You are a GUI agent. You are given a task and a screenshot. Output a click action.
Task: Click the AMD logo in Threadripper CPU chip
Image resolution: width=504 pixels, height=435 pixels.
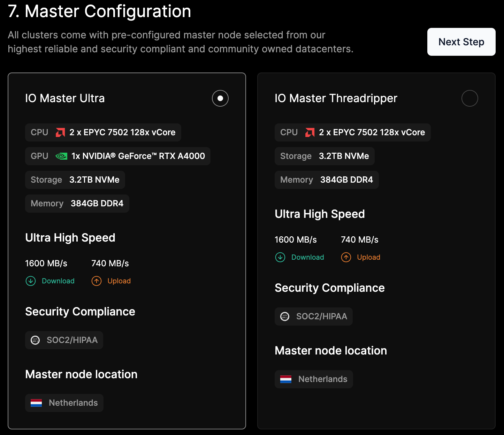click(310, 132)
